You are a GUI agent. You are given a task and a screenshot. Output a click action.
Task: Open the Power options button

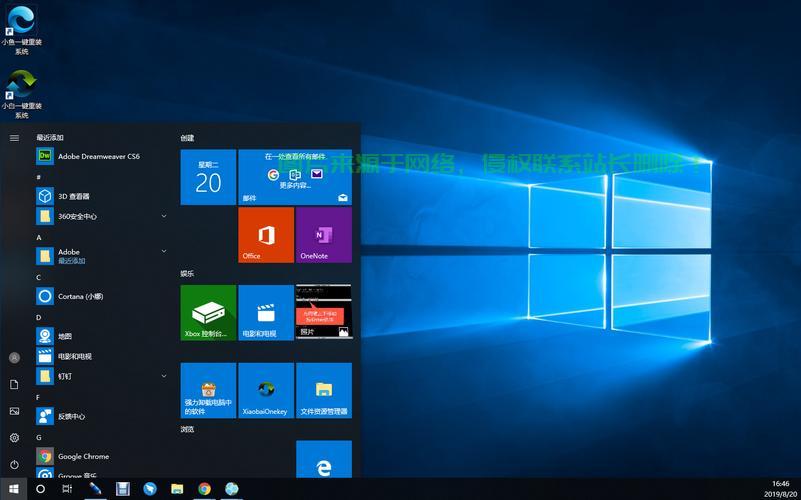point(14,464)
